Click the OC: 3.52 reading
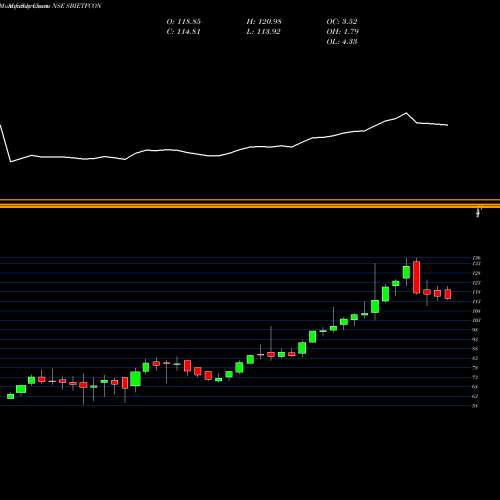The image size is (500, 500). coord(342,21)
